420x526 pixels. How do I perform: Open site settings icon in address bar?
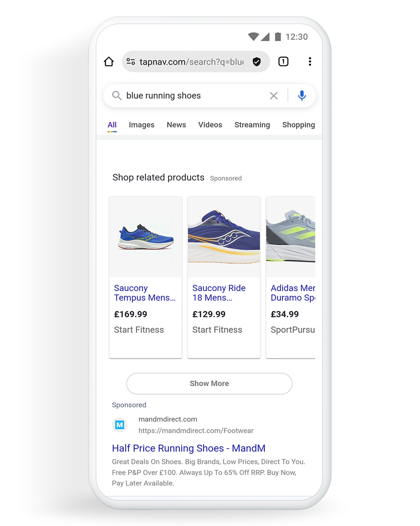pos(130,62)
